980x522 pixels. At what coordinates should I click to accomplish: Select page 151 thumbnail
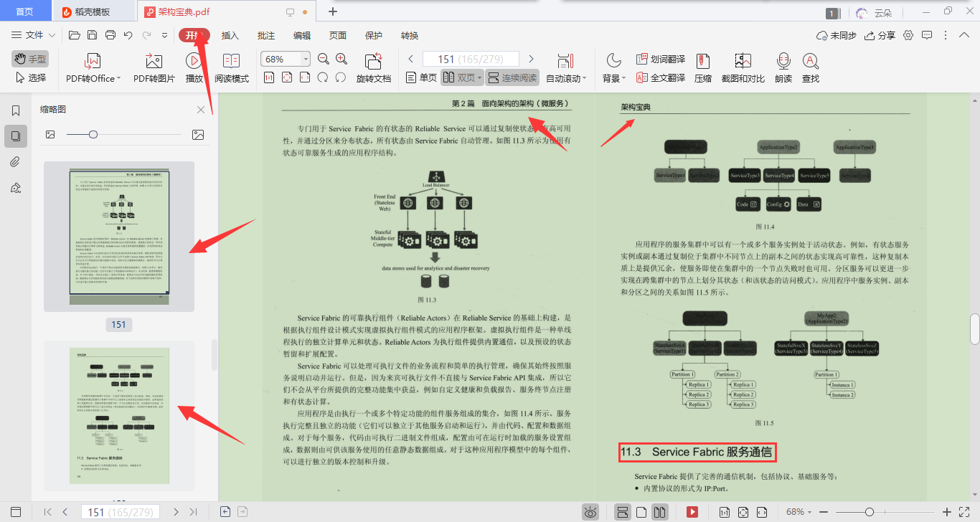tap(119, 236)
